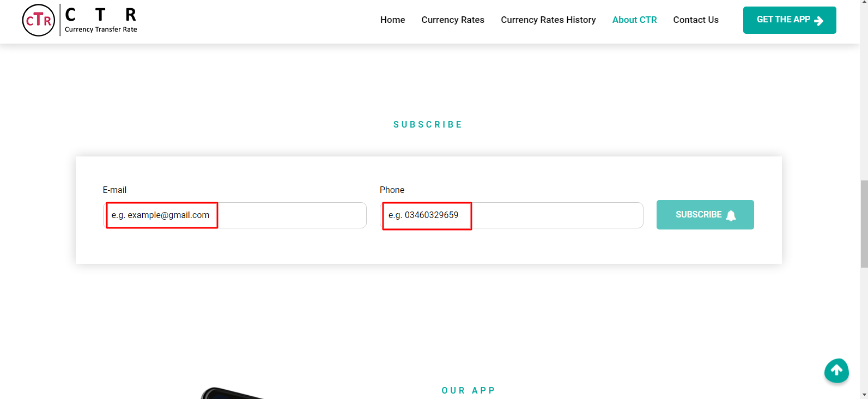Click the OUR APP section heading
Viewport: 868px width, 399px height.
click(468, 391)
